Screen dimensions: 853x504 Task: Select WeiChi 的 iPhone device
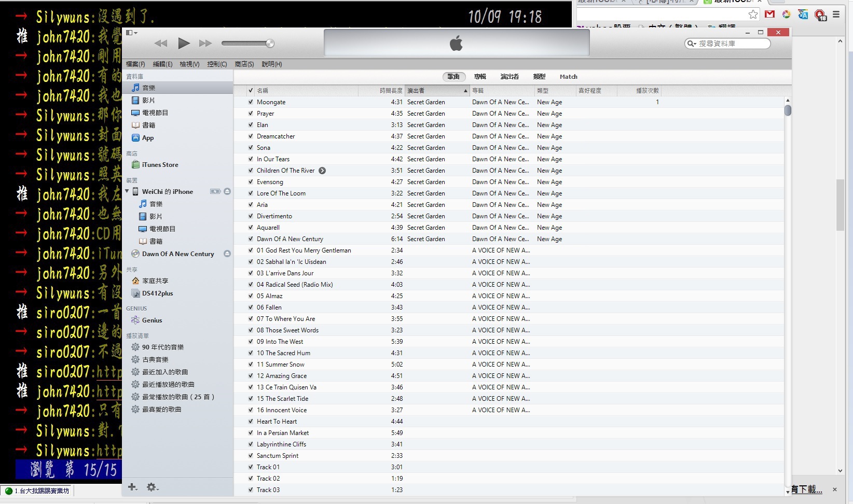pos(168,191)
